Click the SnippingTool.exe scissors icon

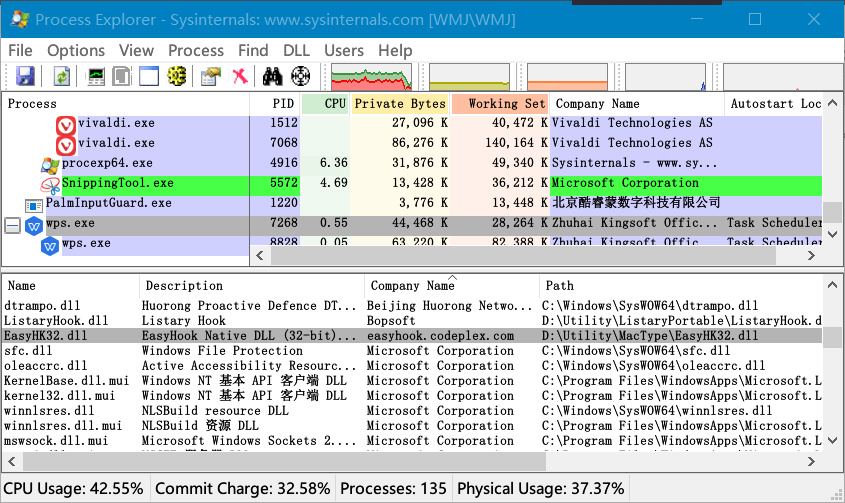point(50,186)
